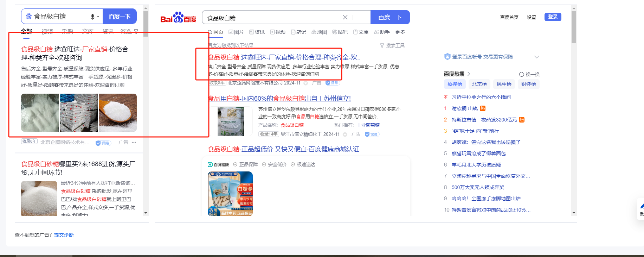Switch to the 笔记 tab in PC preview
This screenshot has height=257, width=644.
[x=298, y=32]
